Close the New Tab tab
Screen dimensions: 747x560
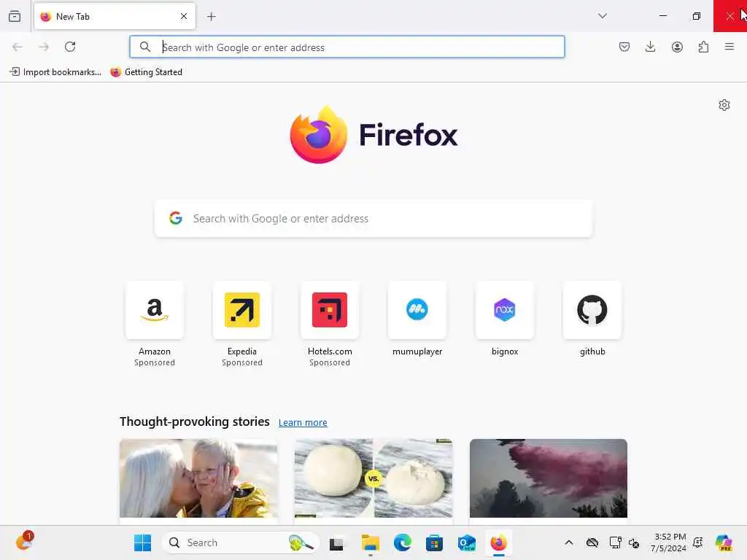(184, 16)
